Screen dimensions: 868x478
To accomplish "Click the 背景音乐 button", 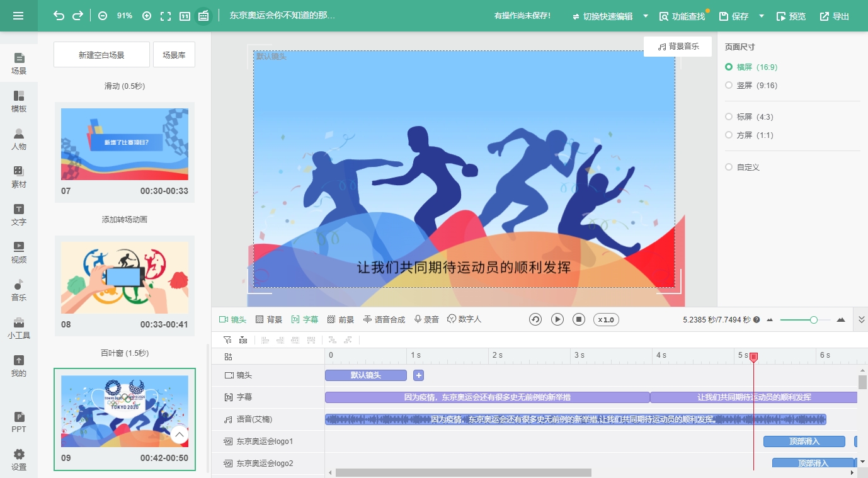I will pyautogui.click(x=678, y=47).
